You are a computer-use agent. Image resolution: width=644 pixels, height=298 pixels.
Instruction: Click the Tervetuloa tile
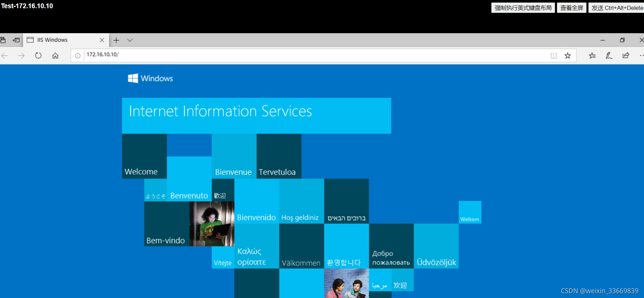point(279,156)
